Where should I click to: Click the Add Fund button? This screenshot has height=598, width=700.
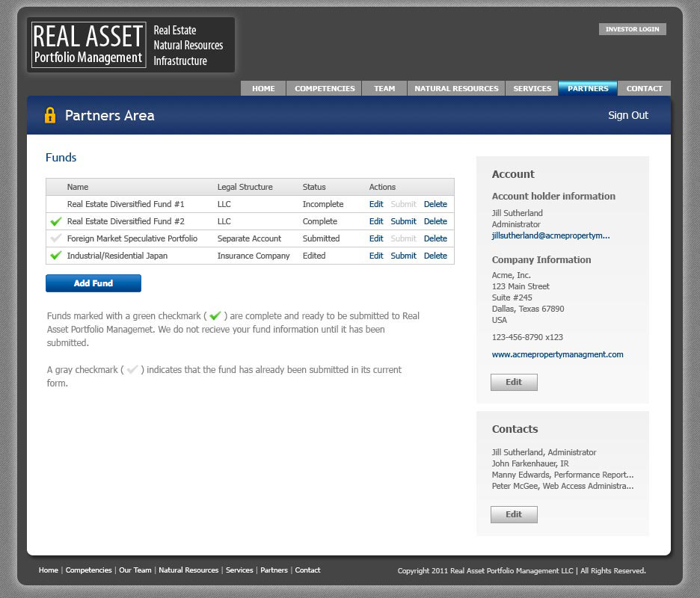point(93,283)
